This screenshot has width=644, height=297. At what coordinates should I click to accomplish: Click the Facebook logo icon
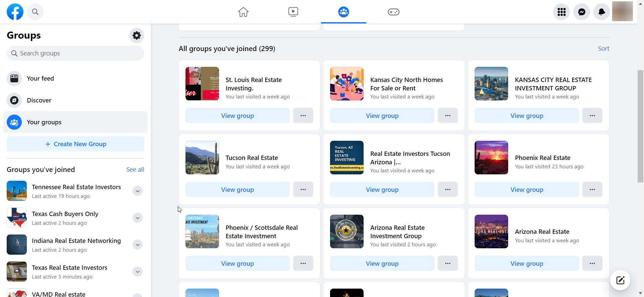click(15, 12)
